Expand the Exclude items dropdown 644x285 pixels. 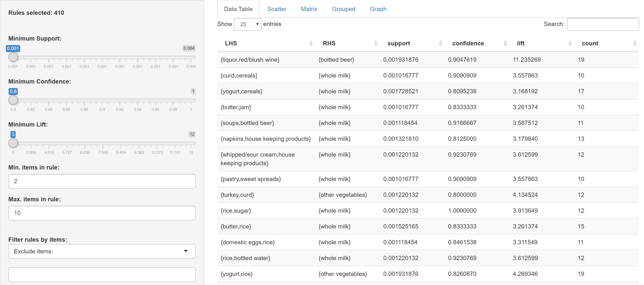click(x=102, y=251)
